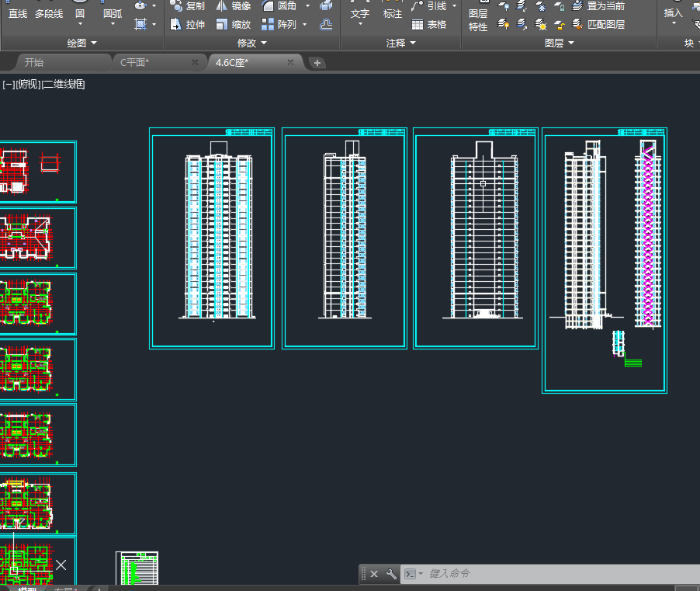This screenshot has width=700, height=591.
Task: Open the Array (阵列) dropdown arrow
Action: tap(304, 25)
